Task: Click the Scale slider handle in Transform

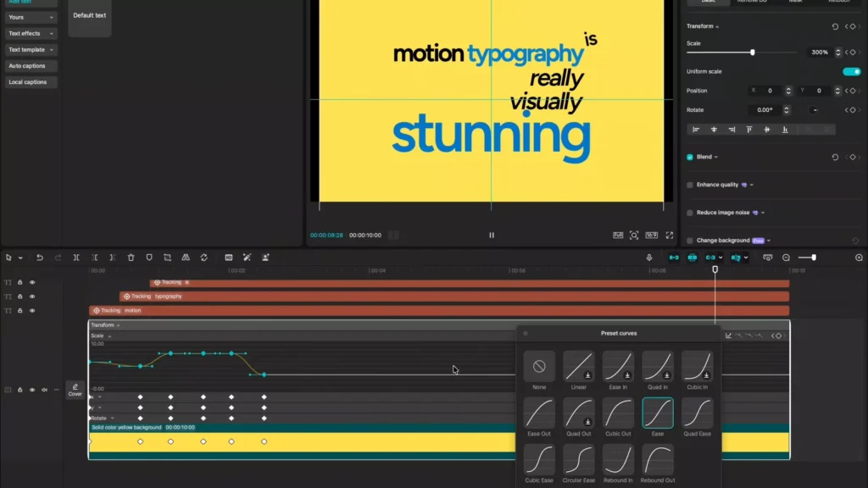Action: point(753,53)
